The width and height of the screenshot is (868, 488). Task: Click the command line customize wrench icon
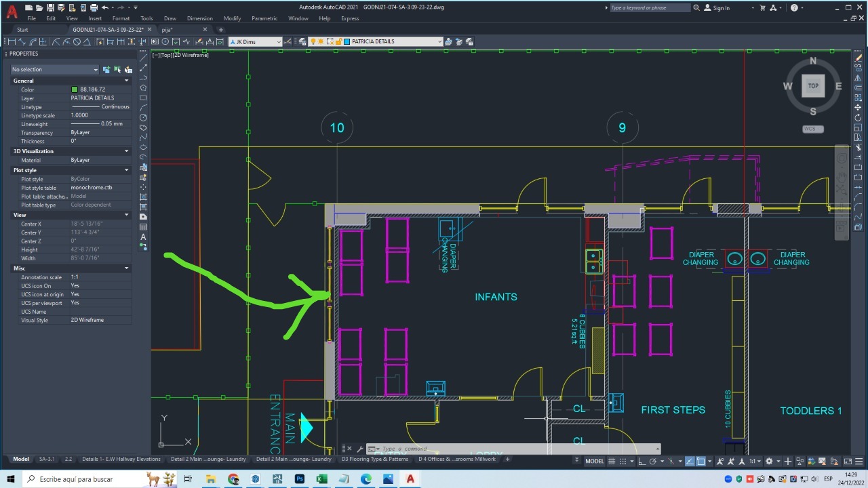360,449
